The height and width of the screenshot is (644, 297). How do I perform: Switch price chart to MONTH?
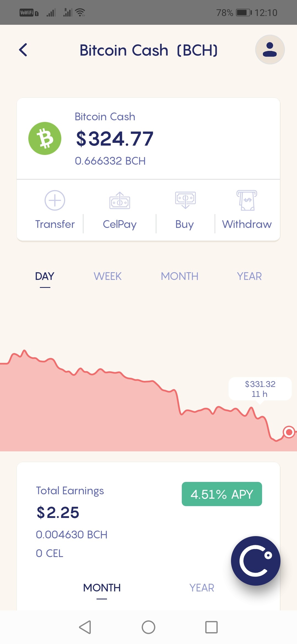coord(180,276)
